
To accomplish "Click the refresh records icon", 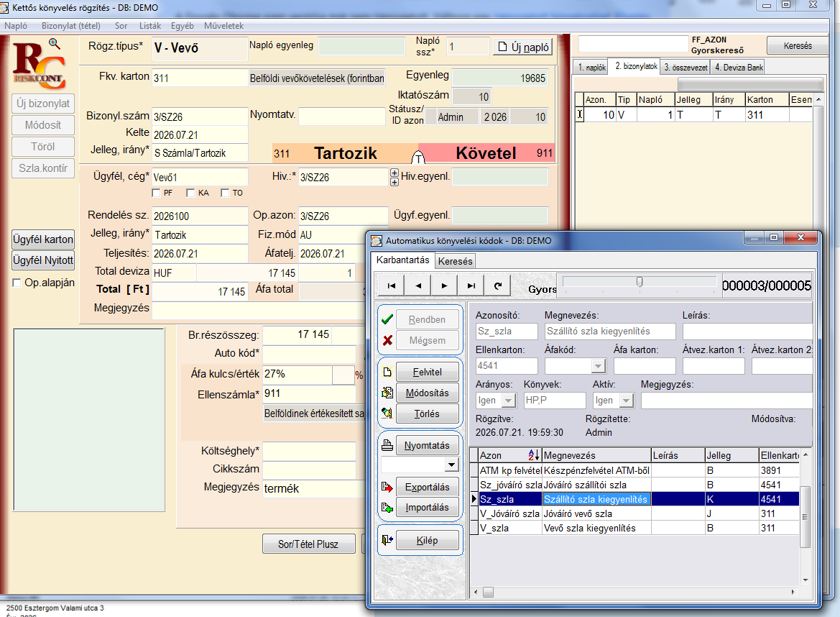I will 498,285.
